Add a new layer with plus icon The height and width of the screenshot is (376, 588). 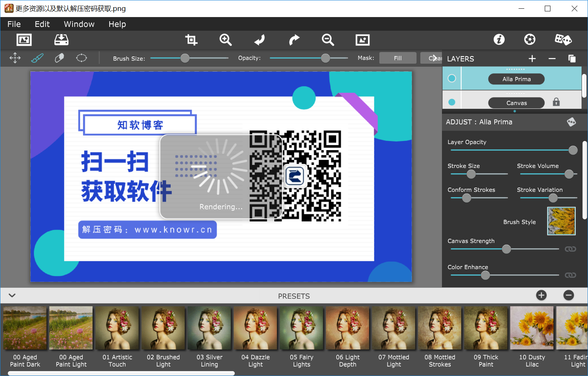(x=532, y=58)
